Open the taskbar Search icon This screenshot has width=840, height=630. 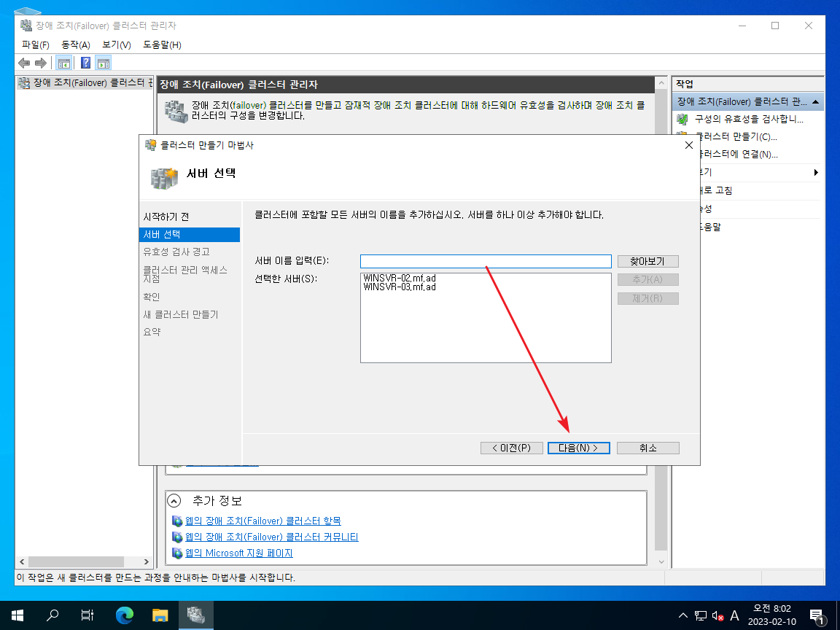click(52, 615)
